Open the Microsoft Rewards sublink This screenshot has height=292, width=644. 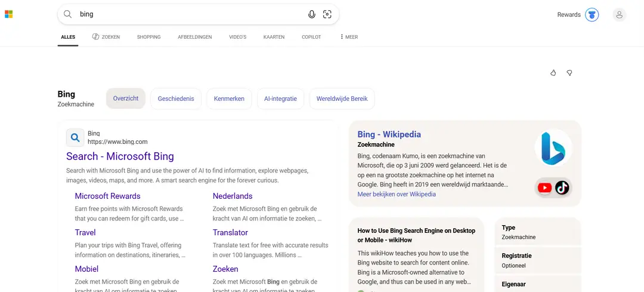(107, 196)
